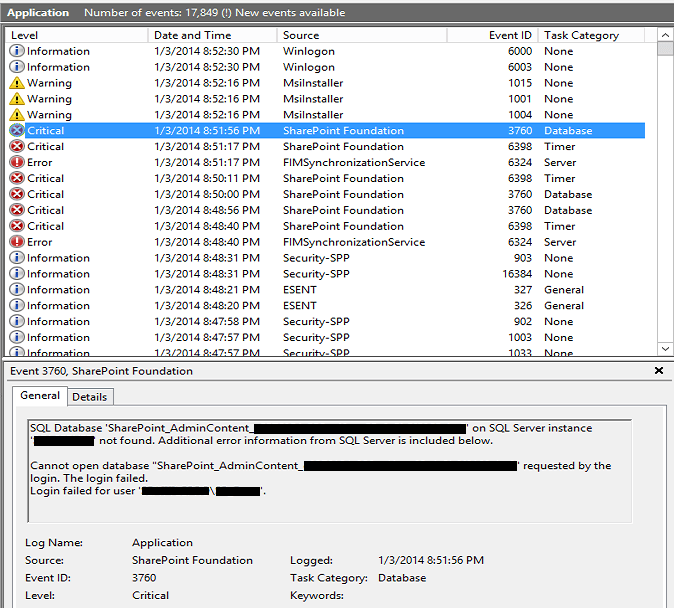Select Event ID 903 cell
The image size is (674, 608).
[x=522, y=258]
